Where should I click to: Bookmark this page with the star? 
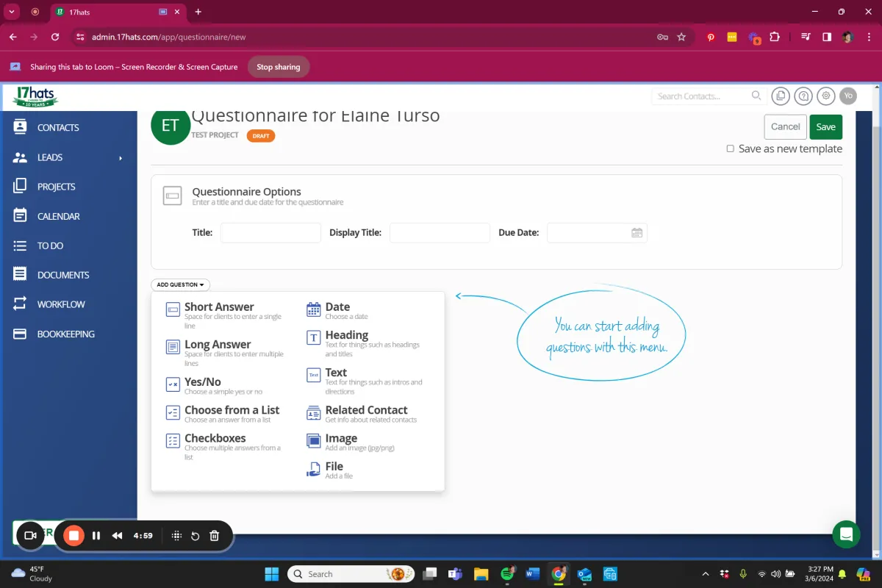(x=681, y=37)
